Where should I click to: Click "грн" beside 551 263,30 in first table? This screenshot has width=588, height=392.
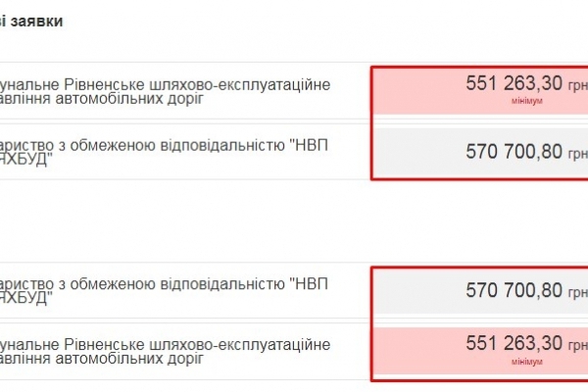pos(577,84)
